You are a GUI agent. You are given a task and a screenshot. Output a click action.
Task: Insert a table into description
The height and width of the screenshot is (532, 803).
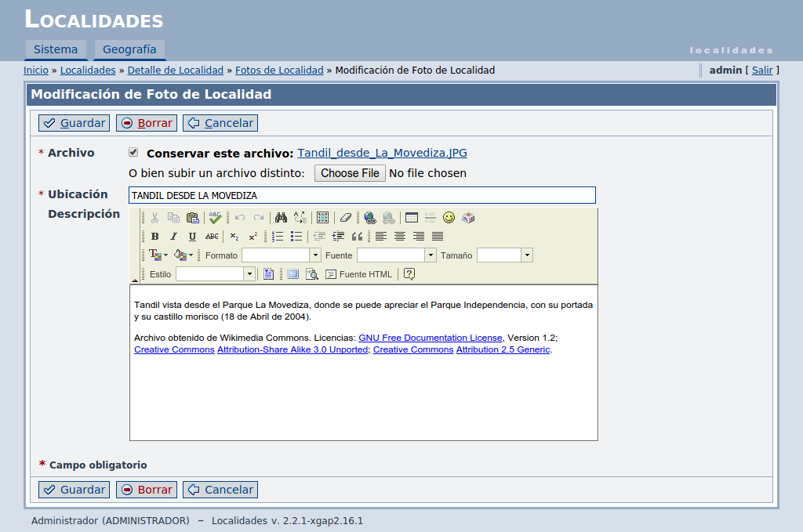pos(412,218)
